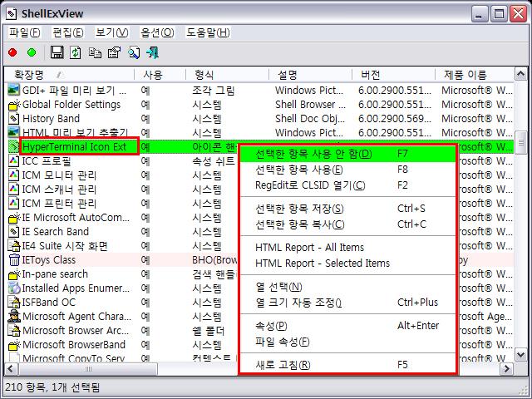Click the vertical scrollbar thumb
This screenshot has height=399, width=532.
click(521, 143)
